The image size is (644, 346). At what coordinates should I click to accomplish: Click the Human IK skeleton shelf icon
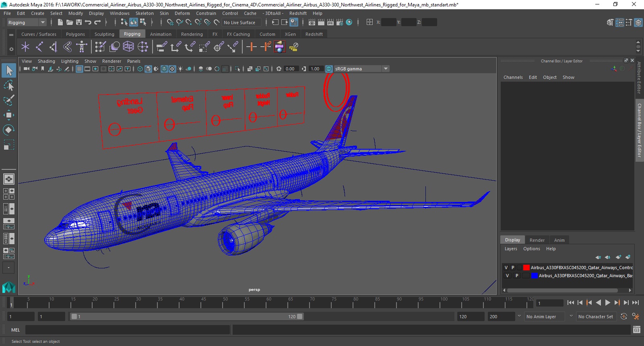pyautogui.click(x=82, y=47)
